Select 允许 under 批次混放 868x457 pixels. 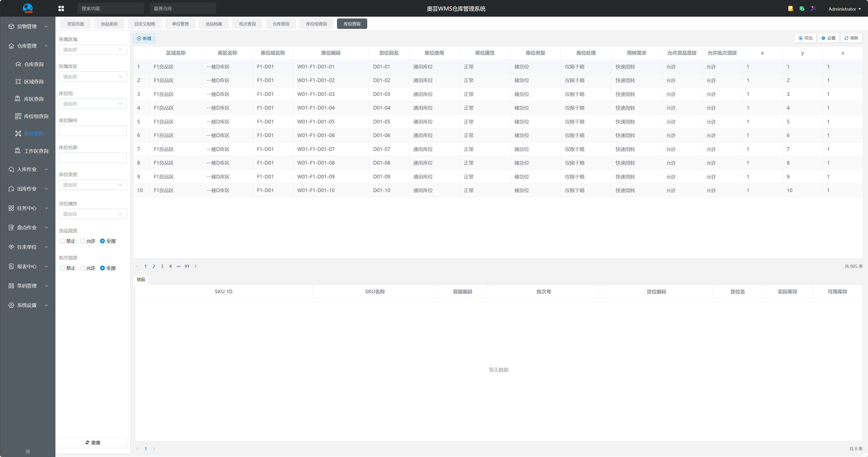[x=82, y=268]
